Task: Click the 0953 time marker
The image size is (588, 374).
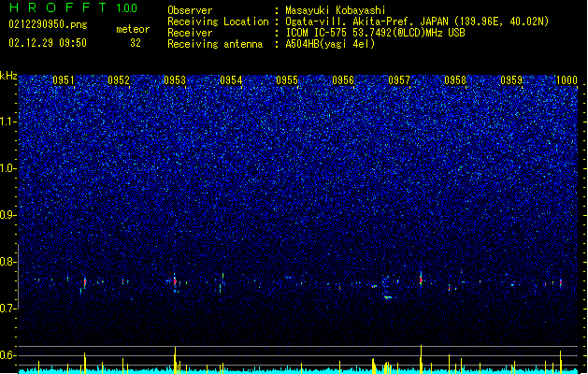Action: [x=175, y=79]
